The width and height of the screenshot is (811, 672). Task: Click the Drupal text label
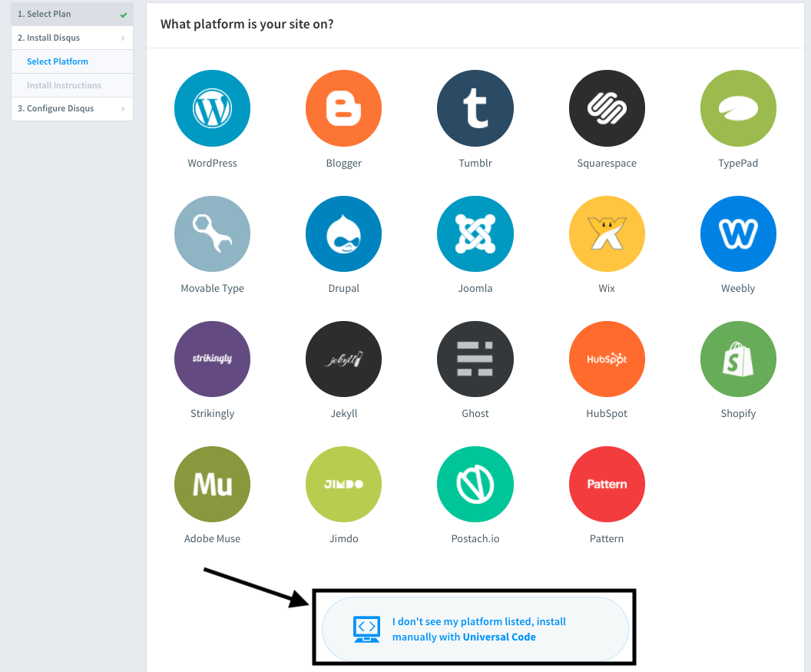pyautogui.click(x=343, y=289)
